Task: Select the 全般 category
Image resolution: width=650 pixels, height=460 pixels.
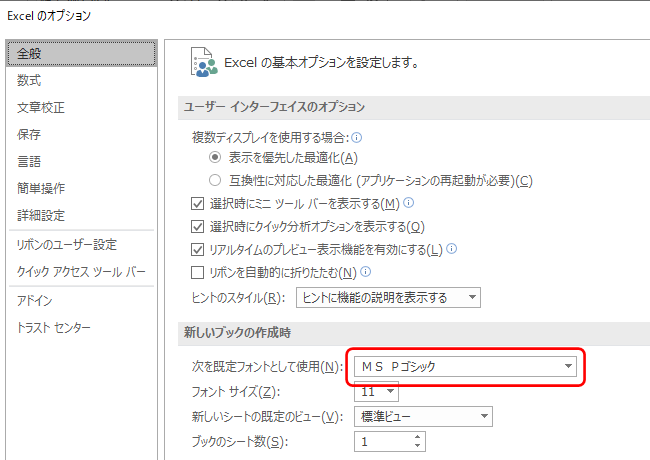Action: [82, 53]
